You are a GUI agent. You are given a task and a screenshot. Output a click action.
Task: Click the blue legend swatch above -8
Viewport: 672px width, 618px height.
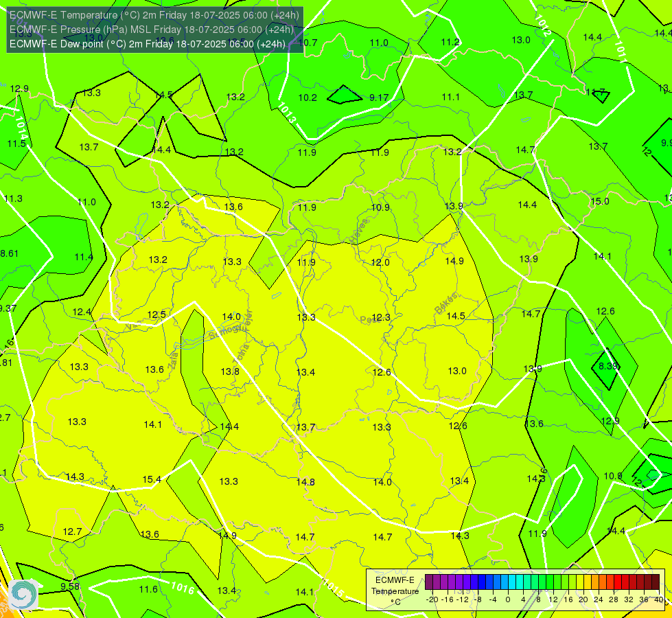point(481,582)
